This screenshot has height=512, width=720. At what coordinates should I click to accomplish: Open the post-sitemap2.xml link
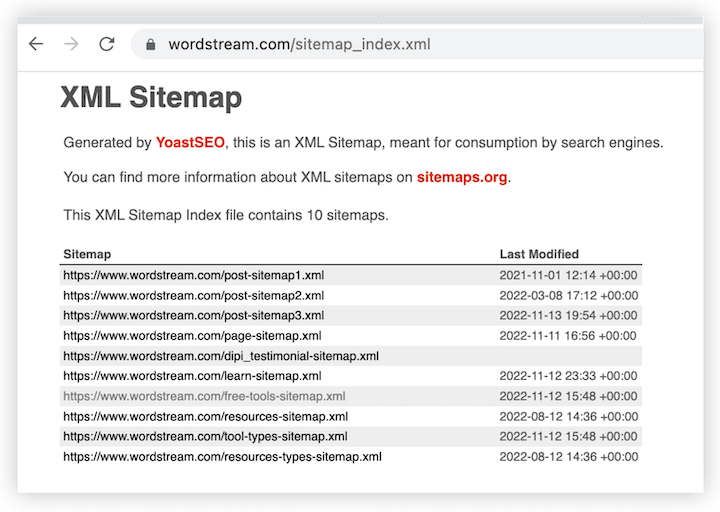pyautogui.click(x=193, y=295)
